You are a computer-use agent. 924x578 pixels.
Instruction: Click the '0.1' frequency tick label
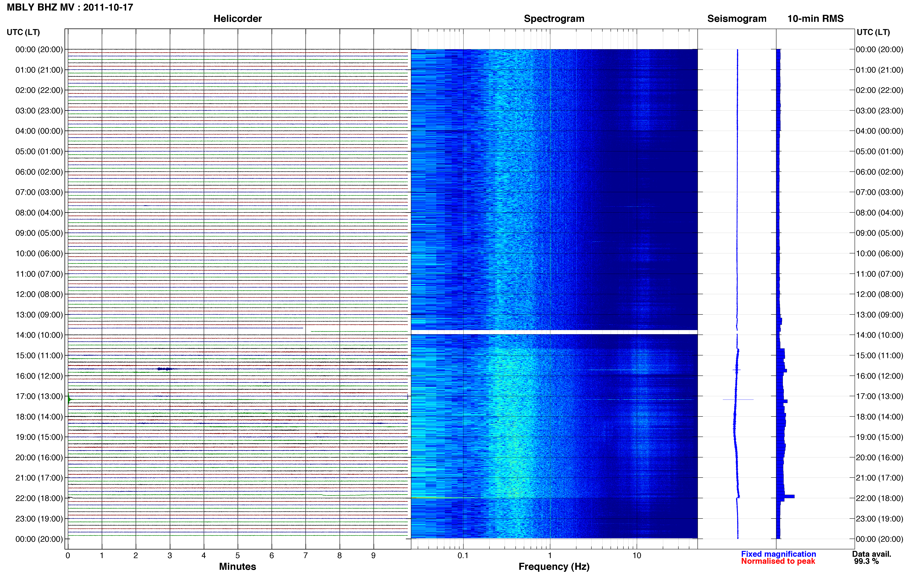463,555
